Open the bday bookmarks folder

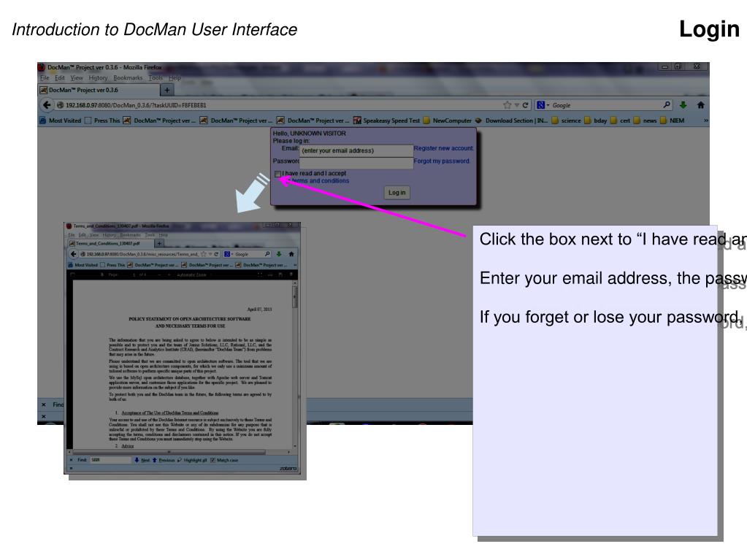point(596,120)
